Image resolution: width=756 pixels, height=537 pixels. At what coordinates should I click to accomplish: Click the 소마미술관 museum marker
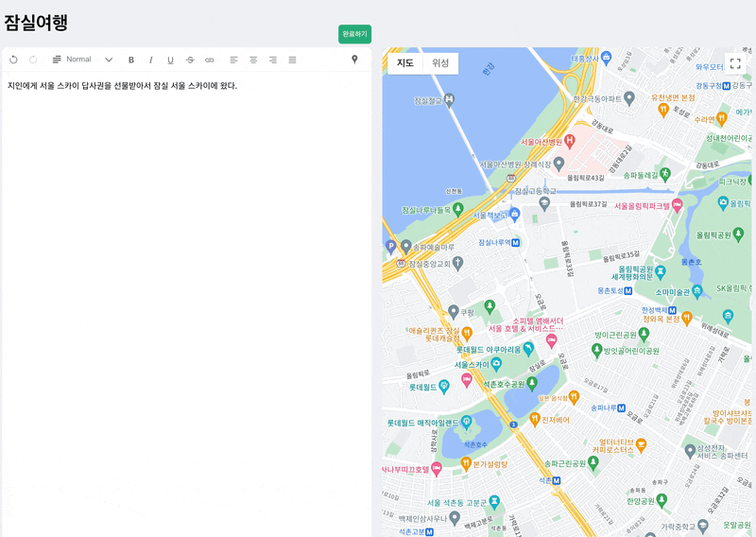697,291
